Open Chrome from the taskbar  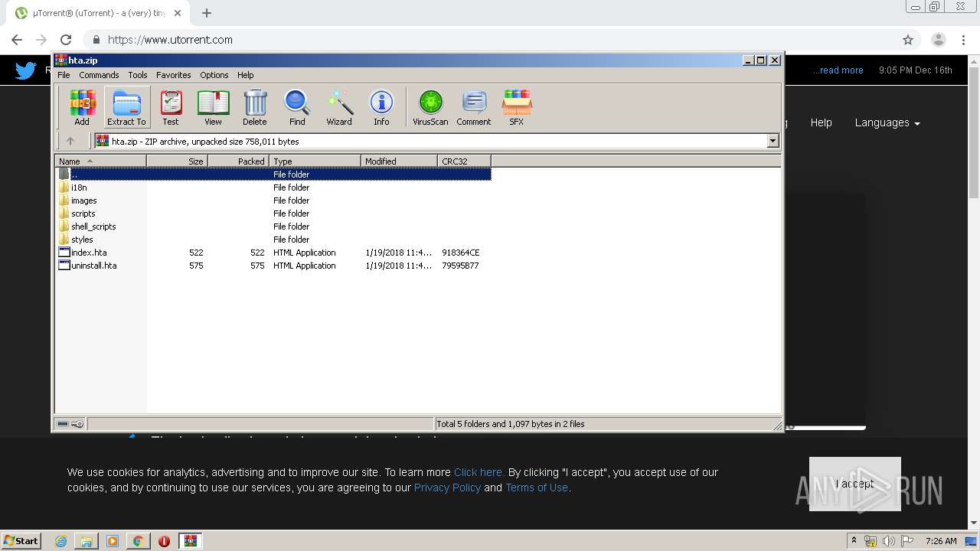(x=138, y=541)
